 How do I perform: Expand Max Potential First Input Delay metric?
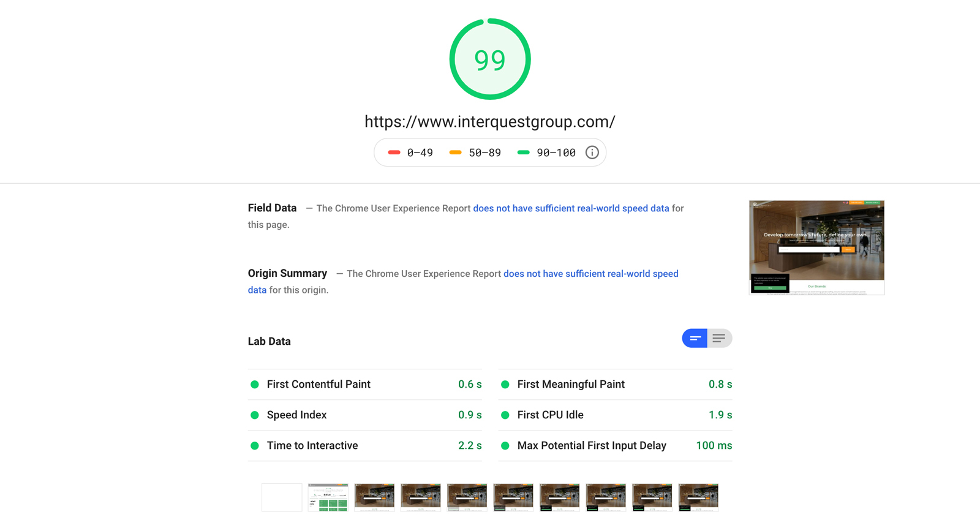point(616,446)
